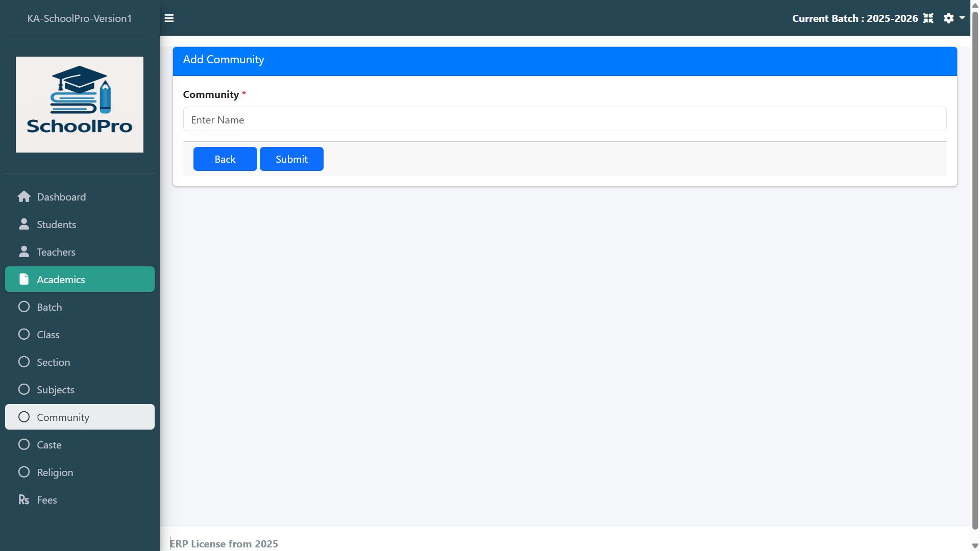
Task: Expand the settings dropdown caret
Action: tap(962, 18)
